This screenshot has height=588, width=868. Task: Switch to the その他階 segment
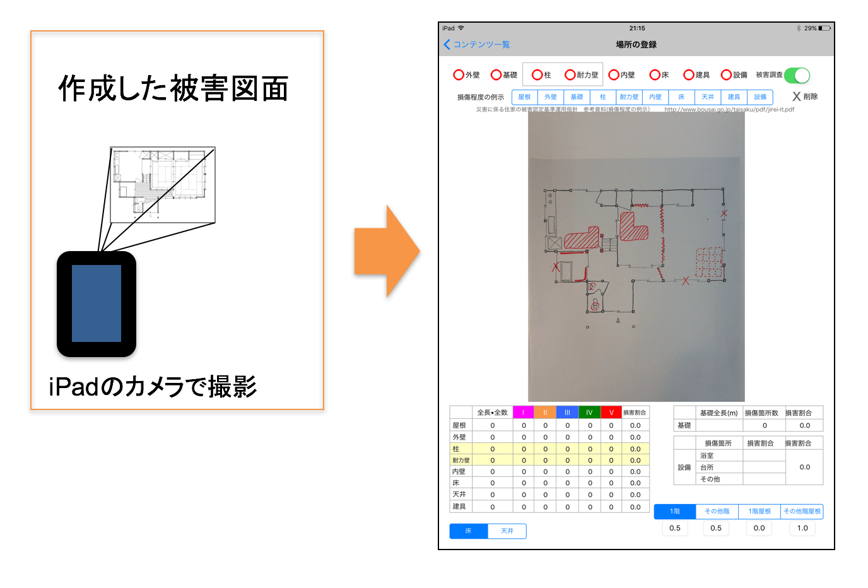(x=716, y=511)
